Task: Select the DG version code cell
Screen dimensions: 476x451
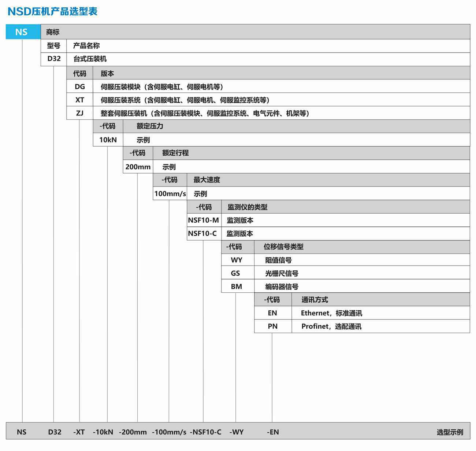Action: 79,86
